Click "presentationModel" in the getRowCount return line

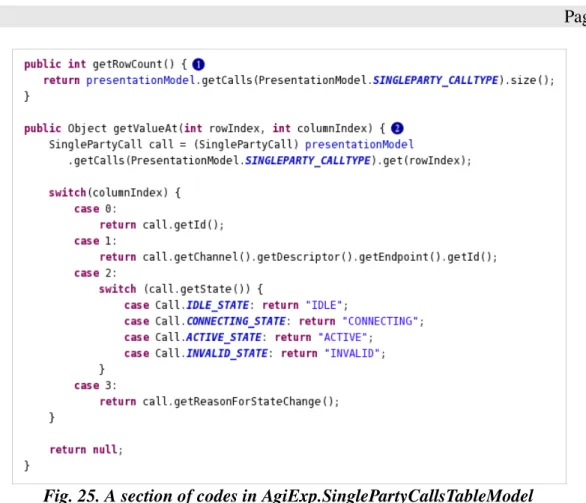[141, 80]
